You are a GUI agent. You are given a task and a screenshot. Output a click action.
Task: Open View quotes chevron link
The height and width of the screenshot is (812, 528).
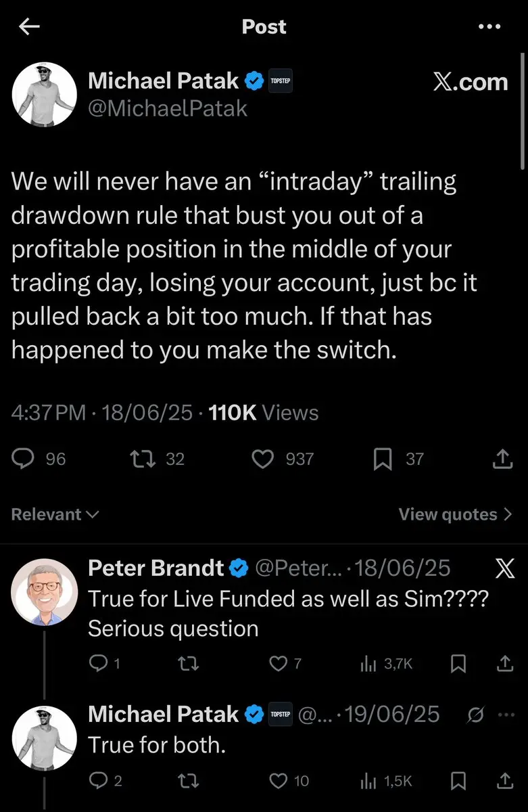(456, 514)
